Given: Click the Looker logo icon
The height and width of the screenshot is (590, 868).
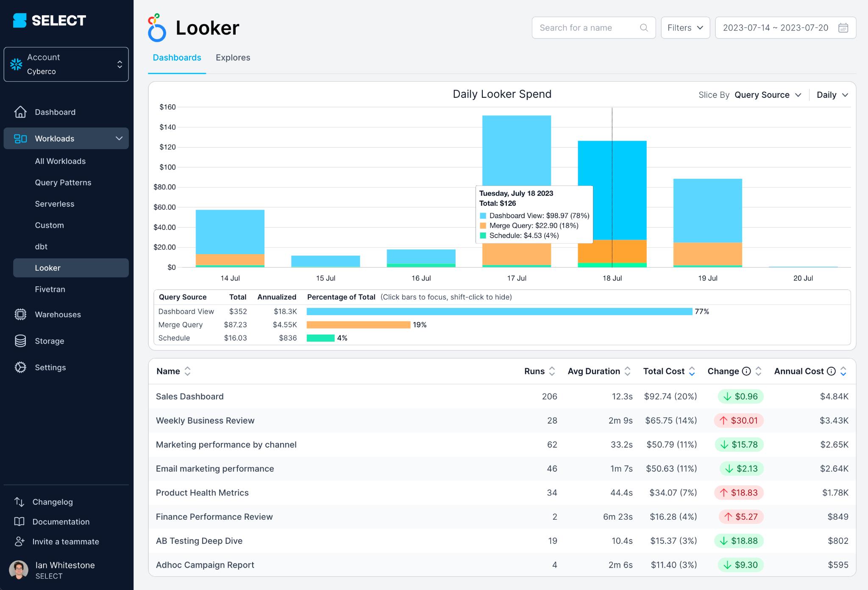Looking at the screenshot, I should (157, 28).
